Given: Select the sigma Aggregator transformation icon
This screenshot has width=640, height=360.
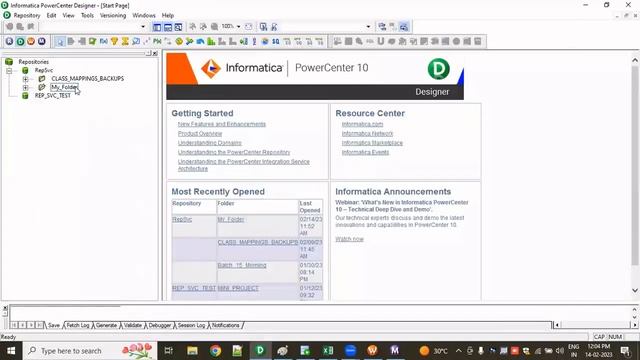Looking at the screenshot, I should click(x=125, y=41).
